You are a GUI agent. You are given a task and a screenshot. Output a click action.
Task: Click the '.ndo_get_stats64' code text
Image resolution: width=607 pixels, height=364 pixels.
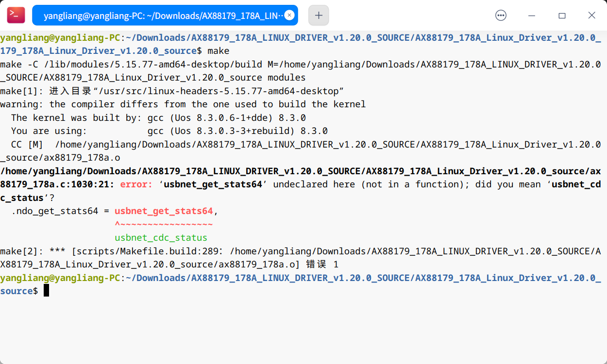[56, 211]
